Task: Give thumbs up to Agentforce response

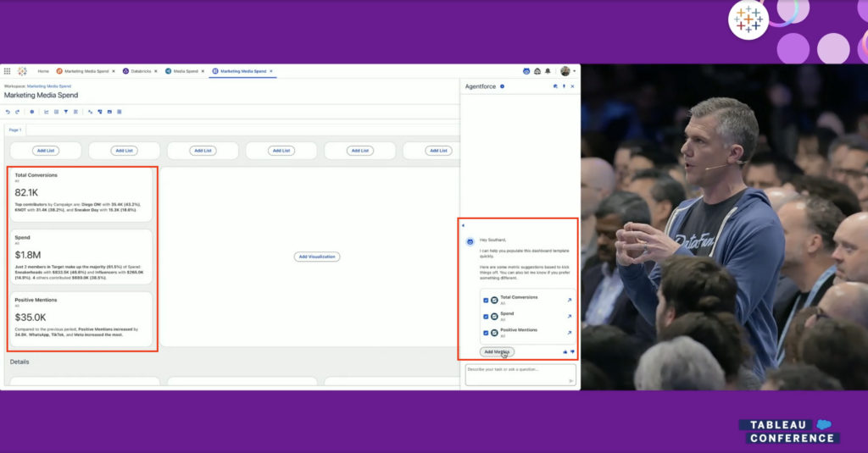Action: point(565,351)
